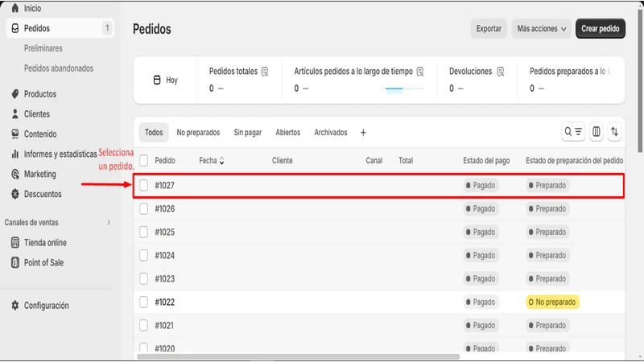Open search and filter orders icon
This screenshot has width=644, height=362.
click(x=573, y=132)
